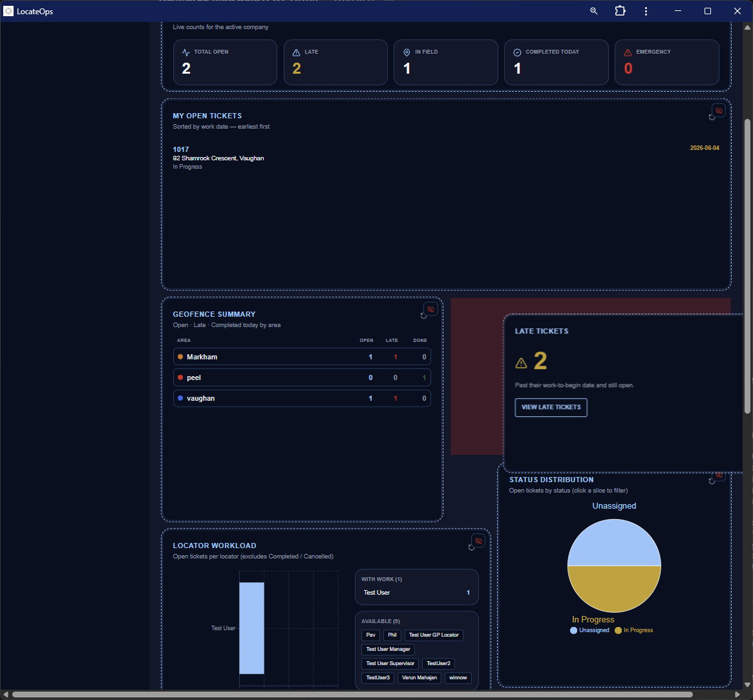Open ticket 1017 in My Open Tickets
The height and width of the screenshot is (700, 753).
[445, 158]
